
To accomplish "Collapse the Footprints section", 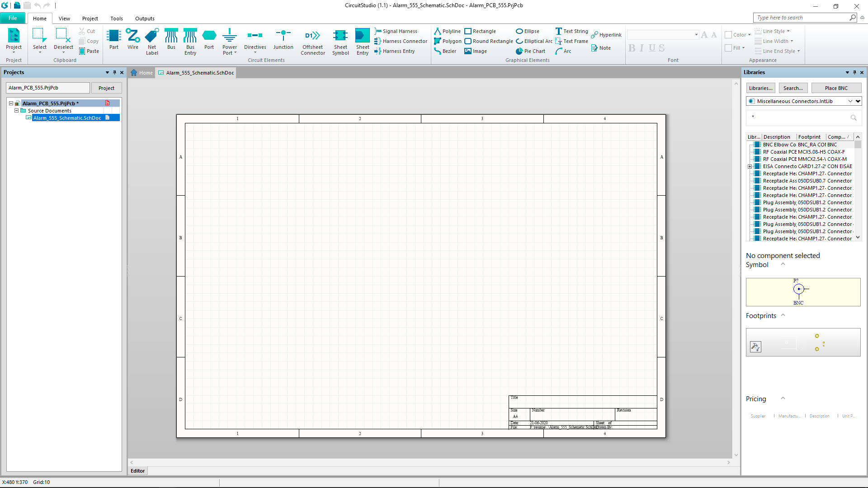I will pyautogui.click(x=783, y=315).
